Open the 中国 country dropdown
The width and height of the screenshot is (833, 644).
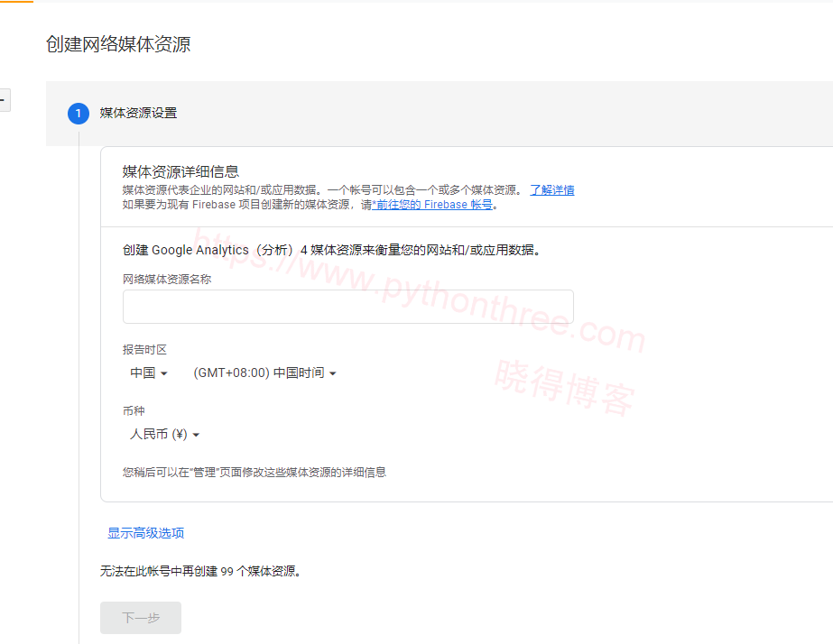[149, 373]
